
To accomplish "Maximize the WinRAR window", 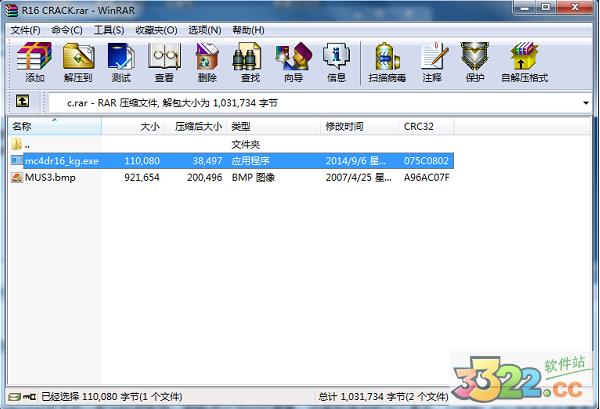I will tap(546, 8).
